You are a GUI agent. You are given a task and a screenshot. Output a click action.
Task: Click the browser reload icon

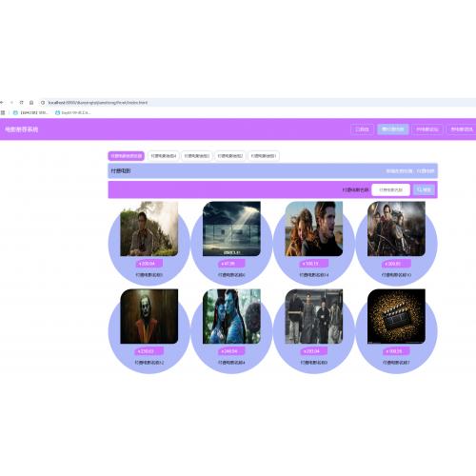pos(21,103)
